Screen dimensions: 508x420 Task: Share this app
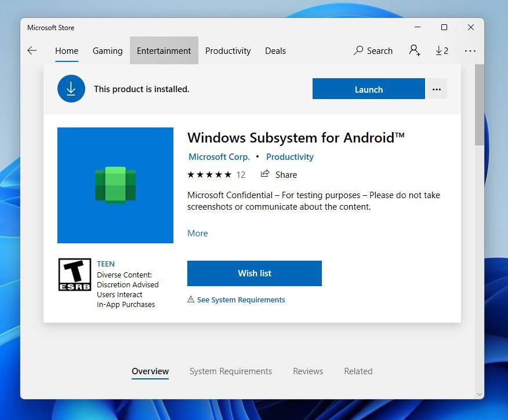tap(279, 174)
